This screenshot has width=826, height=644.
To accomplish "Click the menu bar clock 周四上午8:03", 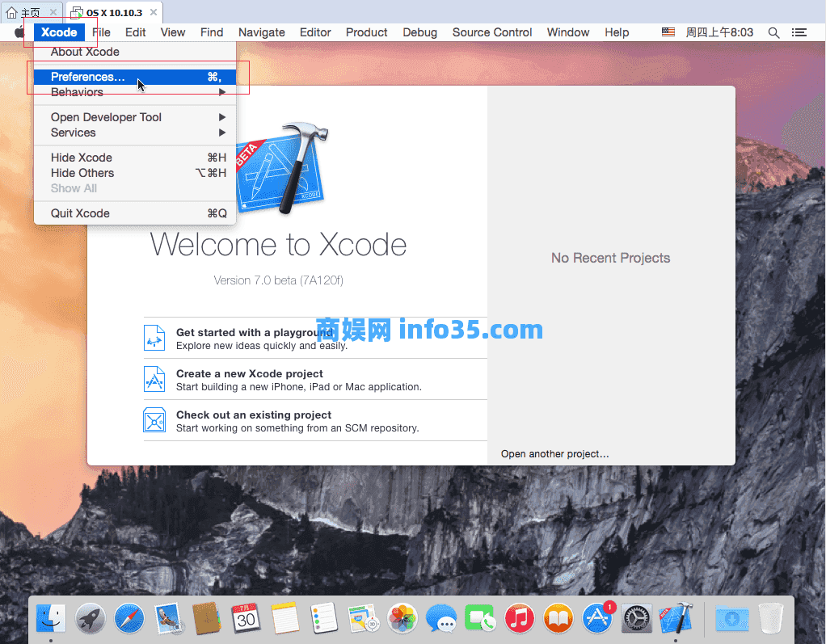I will coord(719,32).
